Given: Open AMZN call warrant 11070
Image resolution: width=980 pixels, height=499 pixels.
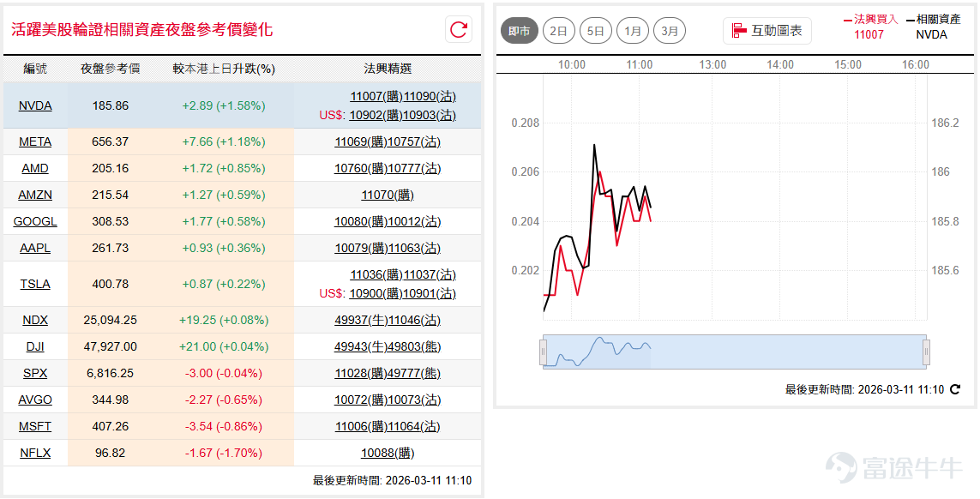Looking at the screenshot, I should coord(388,195).
